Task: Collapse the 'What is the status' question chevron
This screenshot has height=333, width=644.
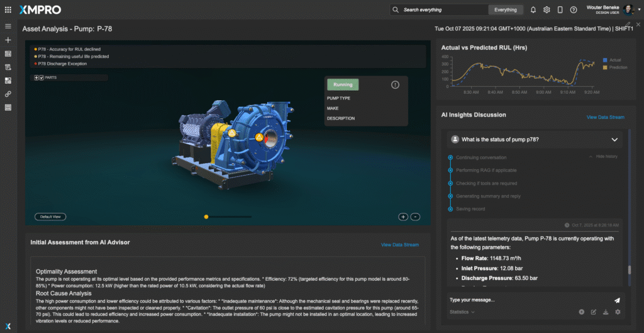Action: click(x=614, y=139)
